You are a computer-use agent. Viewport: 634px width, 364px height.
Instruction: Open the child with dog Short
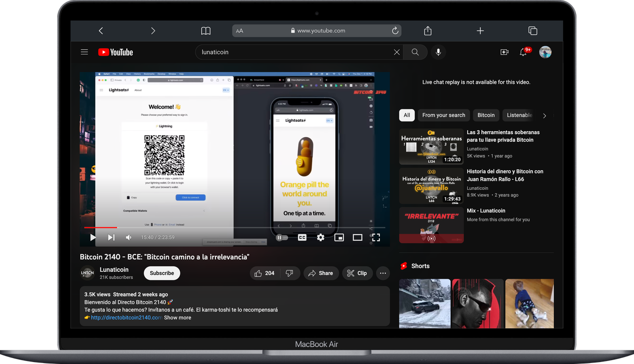[x=529, y=304]
